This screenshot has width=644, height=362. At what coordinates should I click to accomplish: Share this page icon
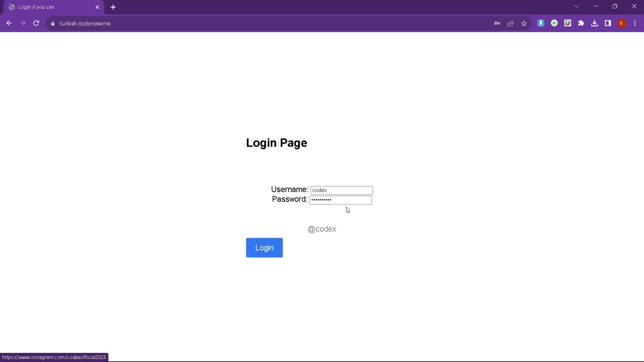point(511,23)
